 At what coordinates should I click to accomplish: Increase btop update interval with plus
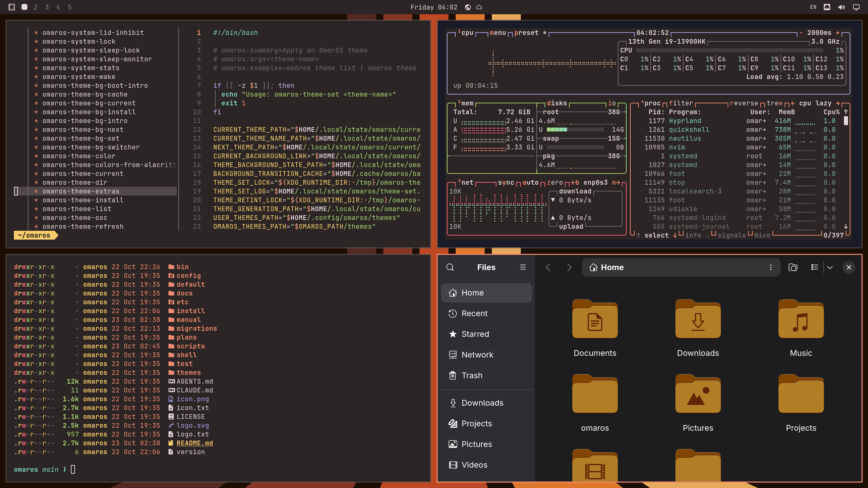point(838,33)
